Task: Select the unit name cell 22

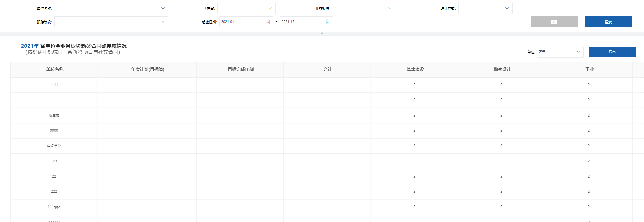Action: [x=54, y=176]
